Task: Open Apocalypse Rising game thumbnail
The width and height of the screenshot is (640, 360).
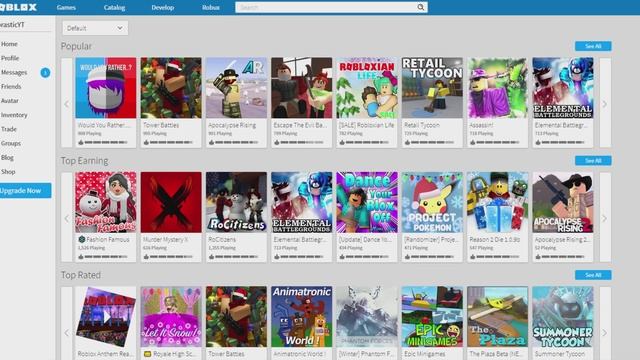Action: (x=236, y=88)
